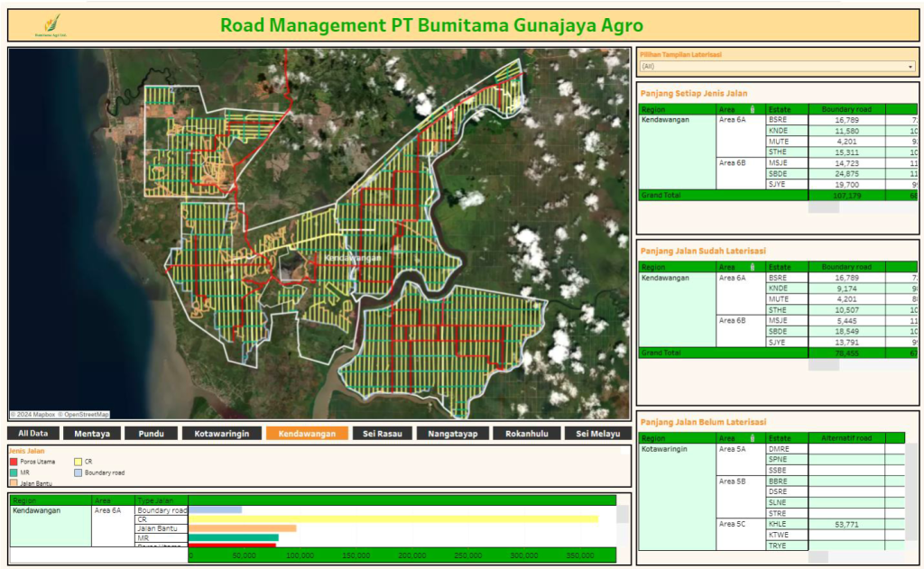Expand the dropdown arrow on the laterisasi filter
The height and width of the screenshot is (569, 924).
pyautogui.click(x=911, y=66)
